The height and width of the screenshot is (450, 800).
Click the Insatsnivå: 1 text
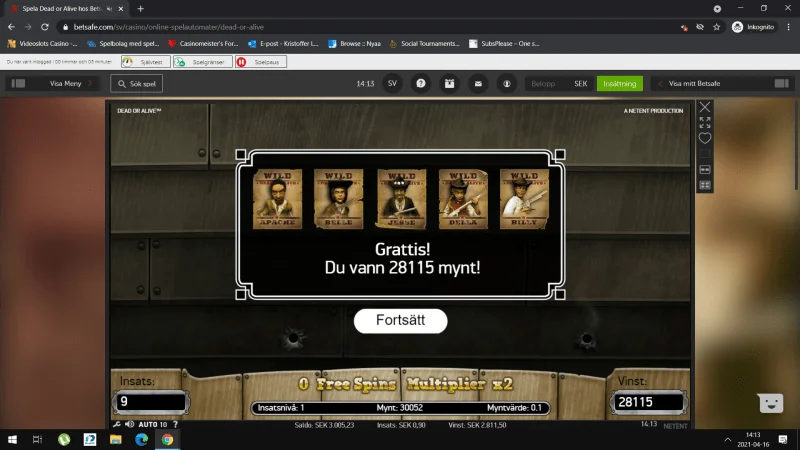coord(281,408)
